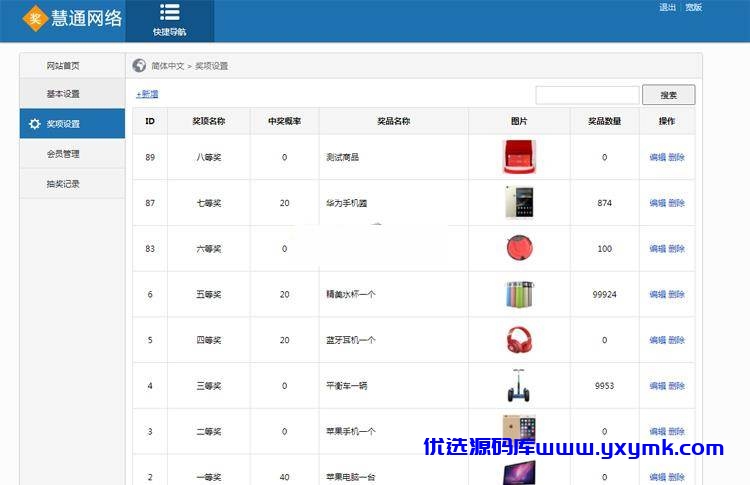Image resolution: width=750 pixels, height=485 pixels.
Task: Open 会员管理 in the sidebar
Action: [x=63, y=154]
